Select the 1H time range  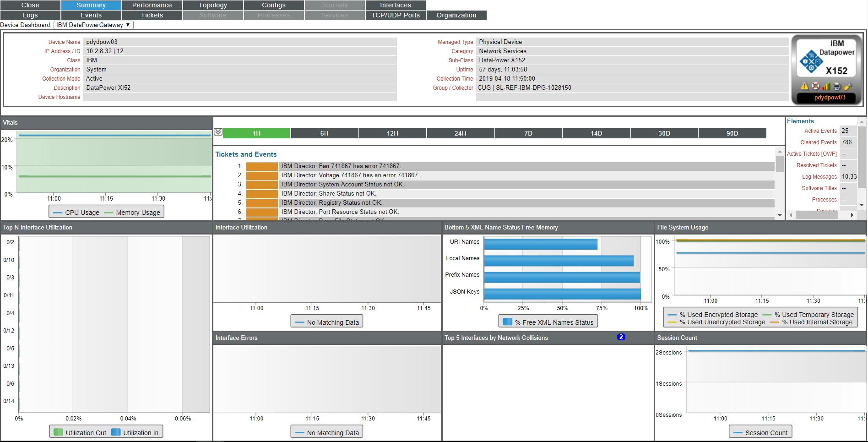(x=257, y=133)
